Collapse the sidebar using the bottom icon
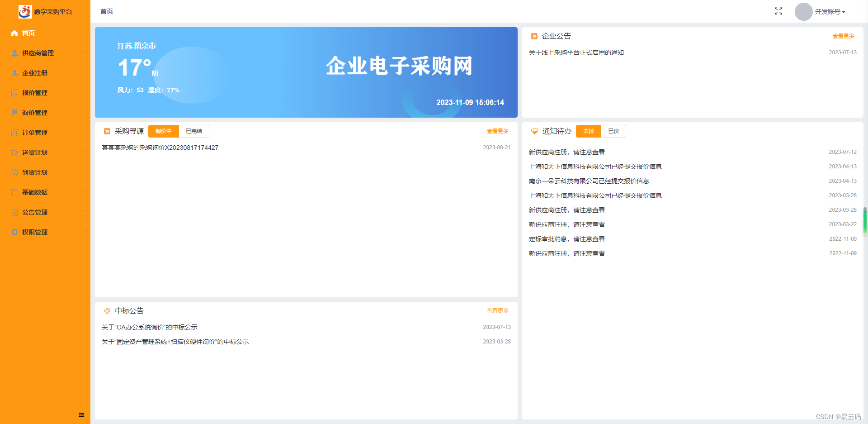868x424 pixels. point(81,414)
